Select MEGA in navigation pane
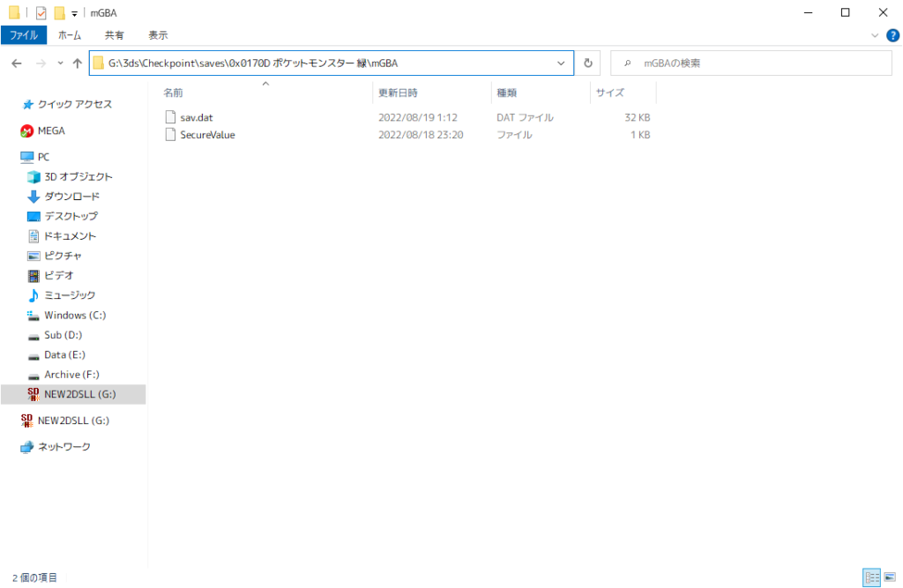 click(x=51, y=131)
